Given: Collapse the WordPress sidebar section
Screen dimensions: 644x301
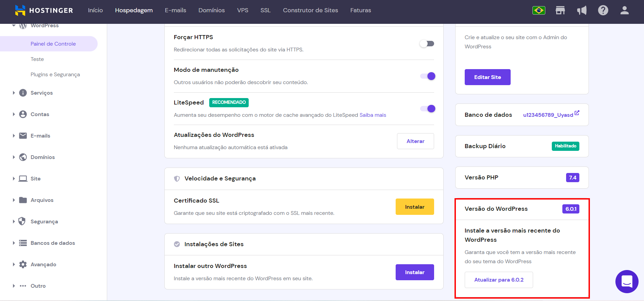Looking at the screenshot, I should [x=14, y=26].
